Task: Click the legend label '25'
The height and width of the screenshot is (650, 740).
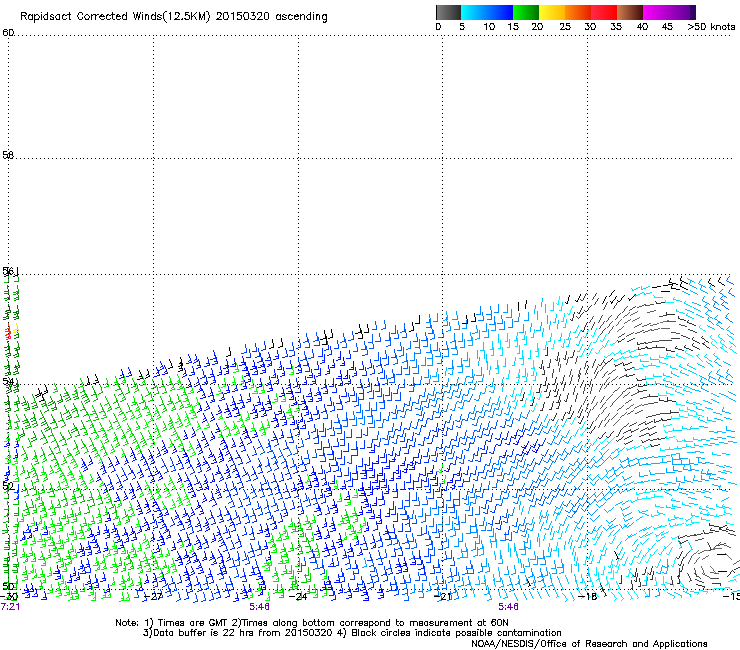Action: [565, 27]
